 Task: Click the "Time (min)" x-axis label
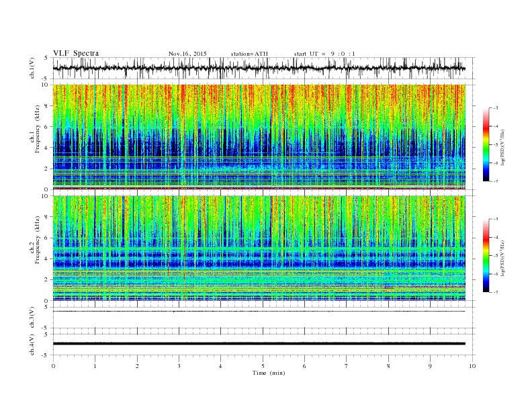click(x=269, y=373)
